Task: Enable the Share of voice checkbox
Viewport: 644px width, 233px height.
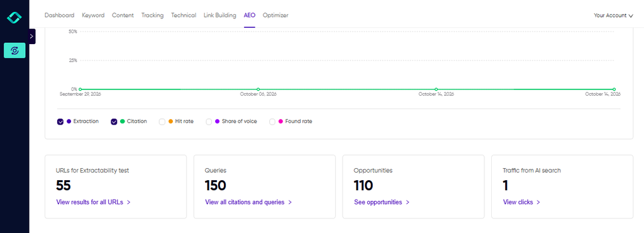Action: (209, 122)
